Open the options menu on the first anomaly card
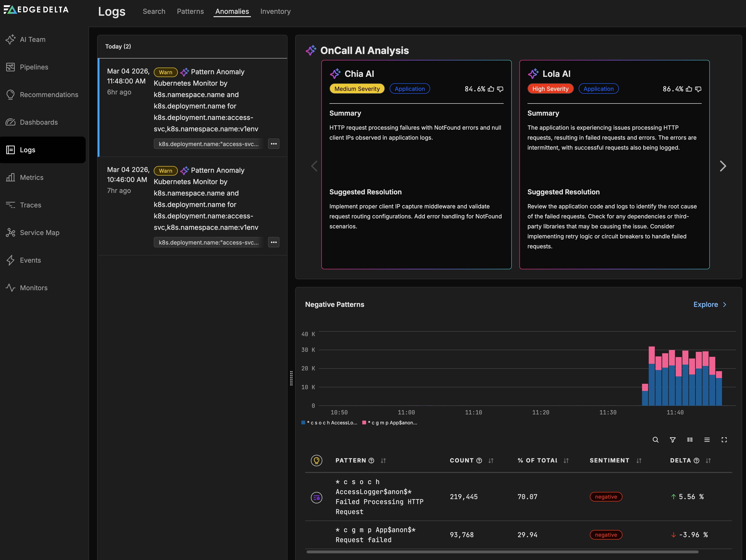746x560 pixels. [x=274, y=144]
